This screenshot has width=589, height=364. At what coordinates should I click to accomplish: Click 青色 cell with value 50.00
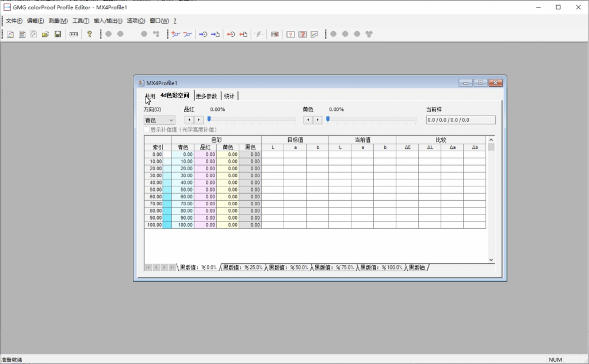183,190
